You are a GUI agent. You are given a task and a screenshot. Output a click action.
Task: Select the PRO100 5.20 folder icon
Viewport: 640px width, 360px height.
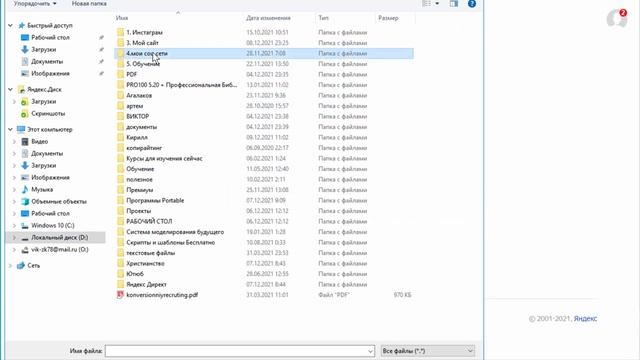pyautogui.click(x=120, y=85)
